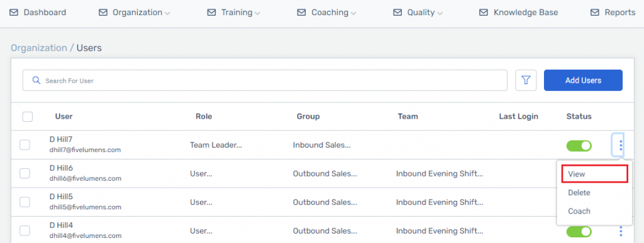
Task: Open three-dot menu for D Hill4
Action: [621, 231]
